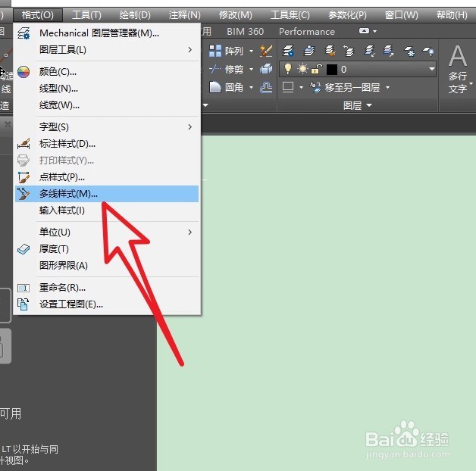476x471 pixels.
Task: Expand the 图层 panel title arrow
Action: (x=369, y=105)
